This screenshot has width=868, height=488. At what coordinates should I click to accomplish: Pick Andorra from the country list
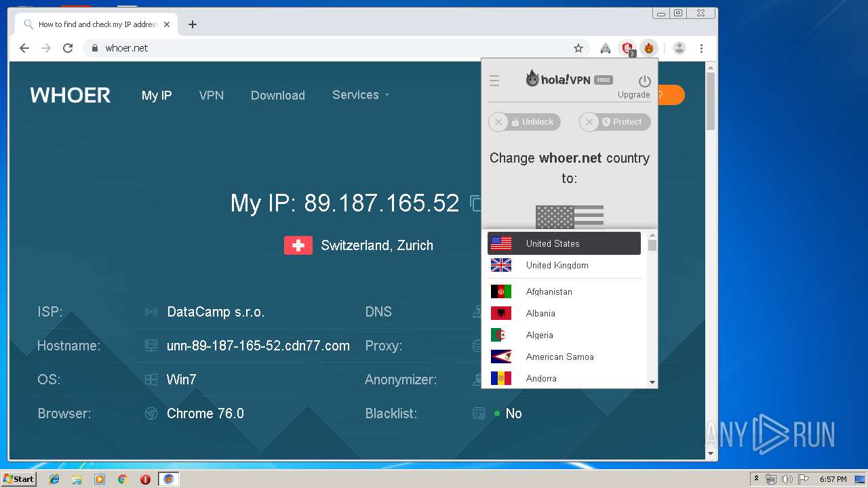pos(564,378)
